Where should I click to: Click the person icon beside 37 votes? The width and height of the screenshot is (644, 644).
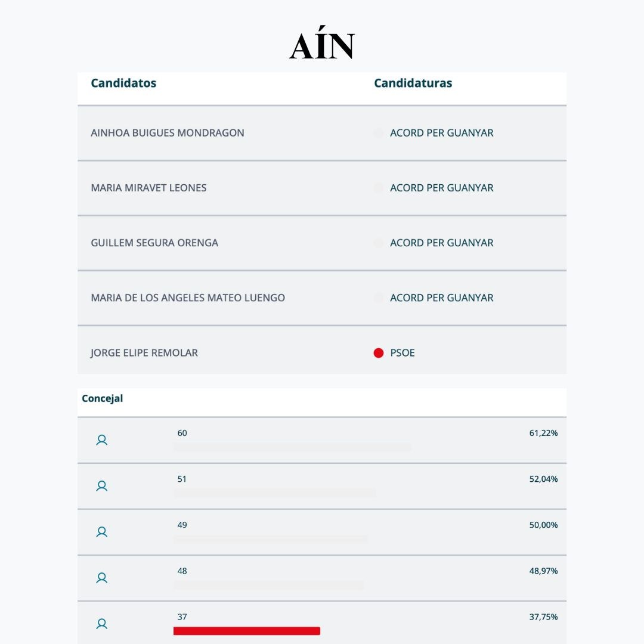tap(102, 624)
